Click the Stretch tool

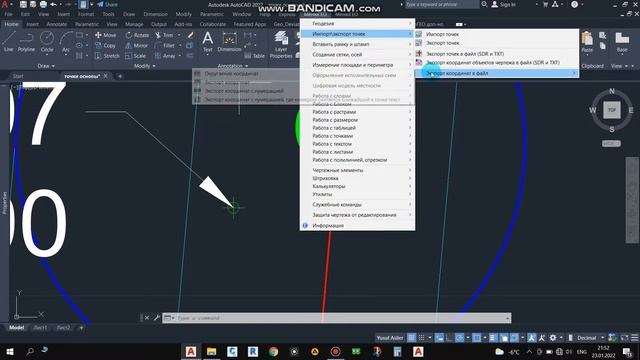coord(107,56)
